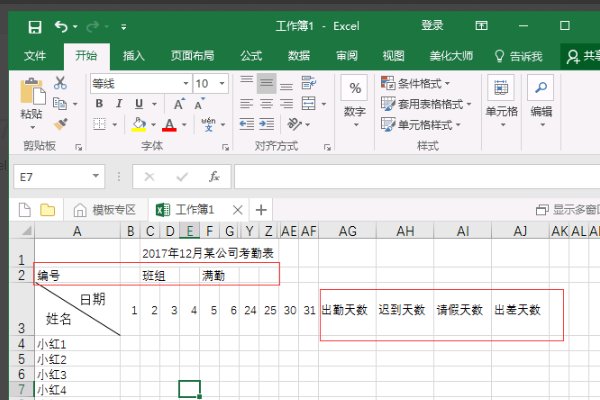Toggle Underline formatting
The width and height of the screenshot is (600, 400).
[139, 104]
